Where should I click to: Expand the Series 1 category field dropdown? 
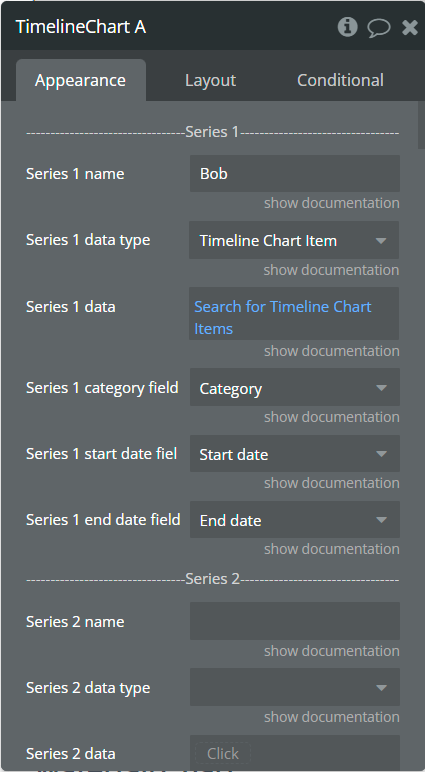tap(294, 387)
